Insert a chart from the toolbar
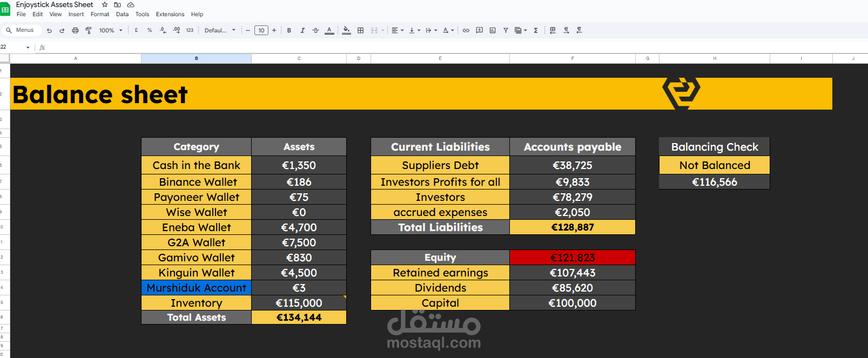 point(493,30)
